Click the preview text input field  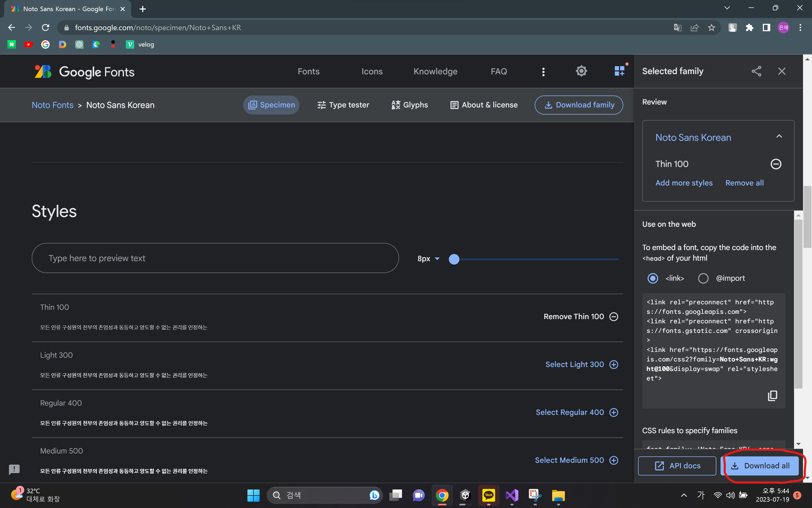pyautogui.click(x=215, y=258)
